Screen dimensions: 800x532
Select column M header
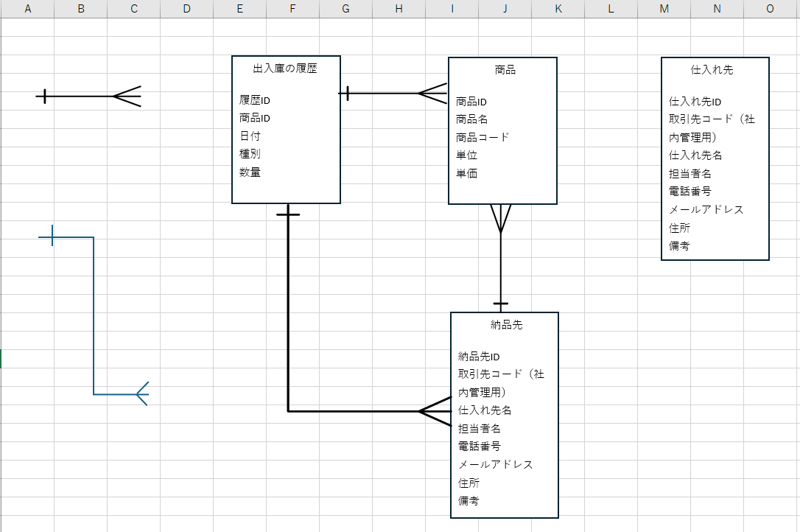click(664, 9)
